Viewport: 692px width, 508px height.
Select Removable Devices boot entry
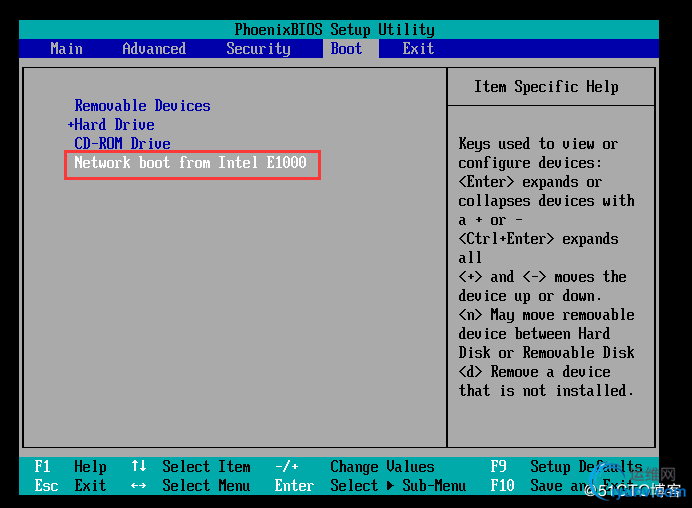142,105
